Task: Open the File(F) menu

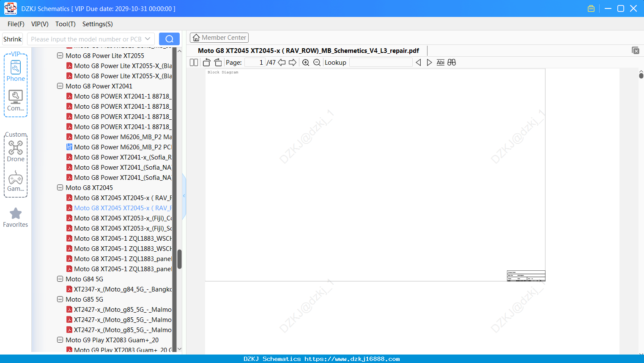Action: [16, 24]
